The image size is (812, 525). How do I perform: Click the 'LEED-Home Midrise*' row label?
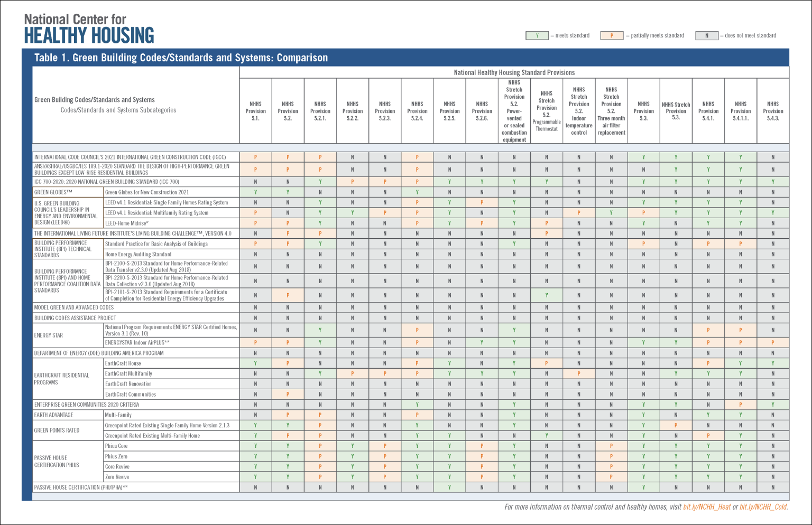127,223
